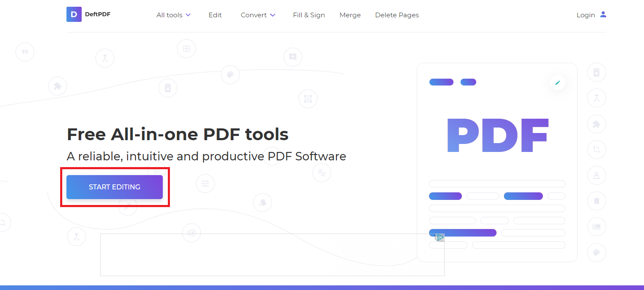Open the Fill & Sign tool

(x=309, y=15)
